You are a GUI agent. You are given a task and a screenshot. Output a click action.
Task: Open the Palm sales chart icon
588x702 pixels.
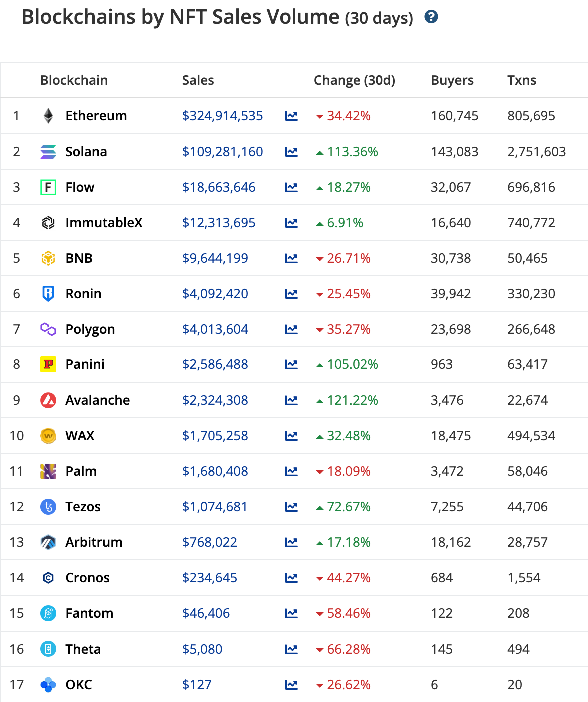click(292, 471)
